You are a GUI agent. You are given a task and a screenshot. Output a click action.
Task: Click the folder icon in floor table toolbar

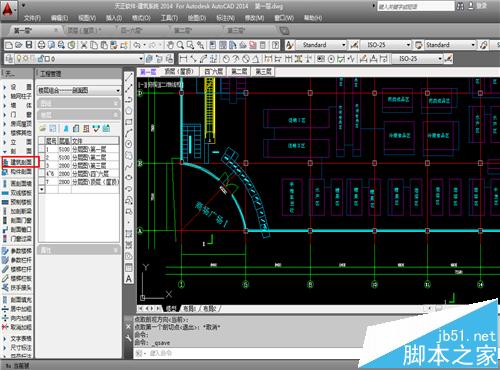(43, 128)
